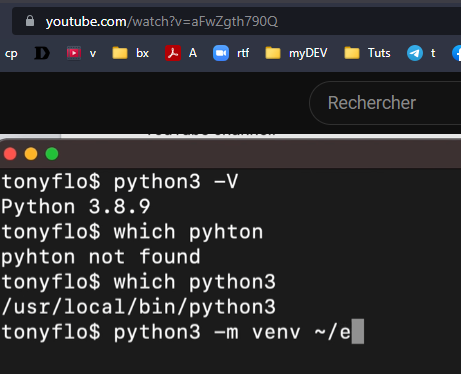Open the bold 'D' bookmark icon

42,53
